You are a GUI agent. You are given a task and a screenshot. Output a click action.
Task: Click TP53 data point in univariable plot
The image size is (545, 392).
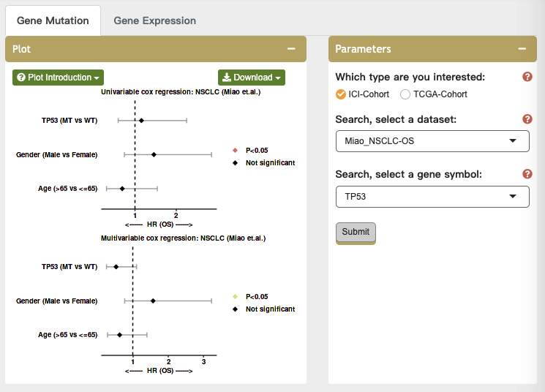(x=141, y=120)
